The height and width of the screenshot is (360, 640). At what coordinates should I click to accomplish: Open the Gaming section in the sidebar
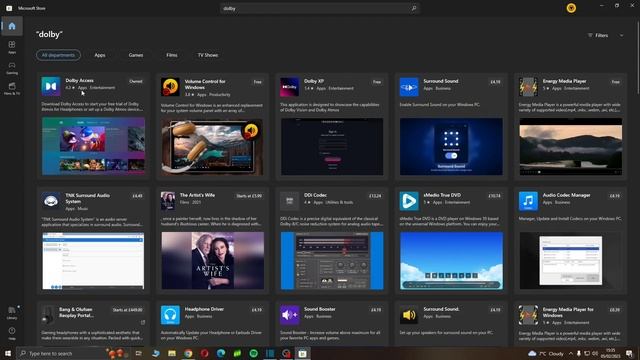click(x=12, y=68)
